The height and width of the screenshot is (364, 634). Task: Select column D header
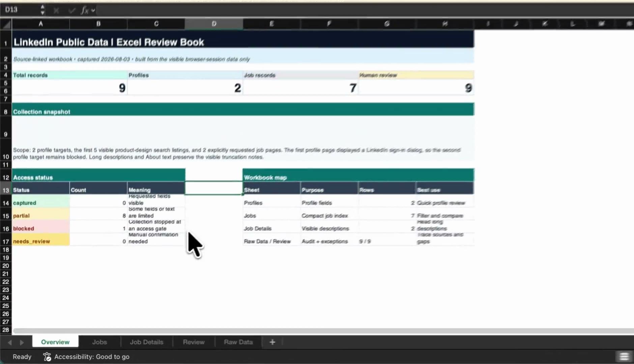click(214, 24)
